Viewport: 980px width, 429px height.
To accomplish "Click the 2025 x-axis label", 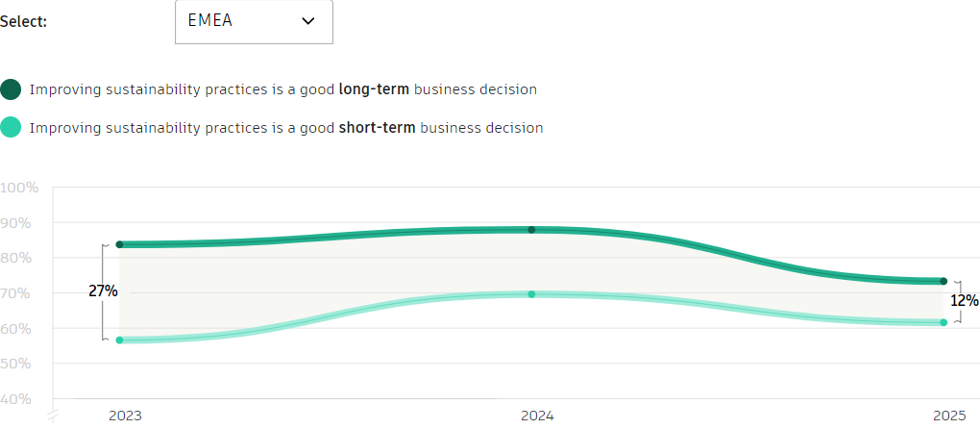I will pyautogui.click(x=948, y=416).
